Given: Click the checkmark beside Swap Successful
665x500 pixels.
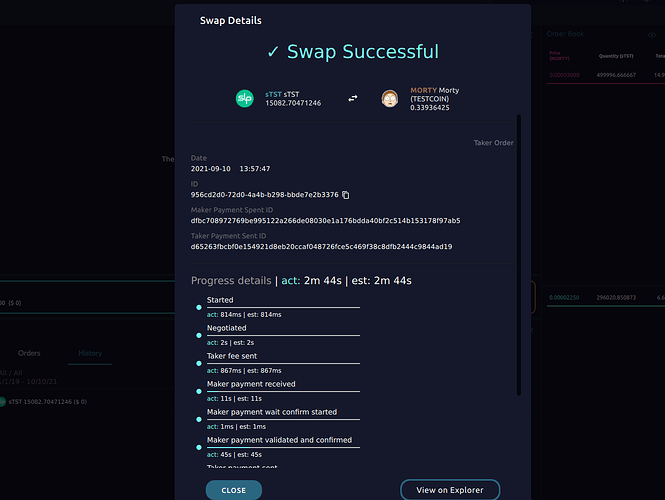Looking at the screenshot, I should (x=273, y=52).
